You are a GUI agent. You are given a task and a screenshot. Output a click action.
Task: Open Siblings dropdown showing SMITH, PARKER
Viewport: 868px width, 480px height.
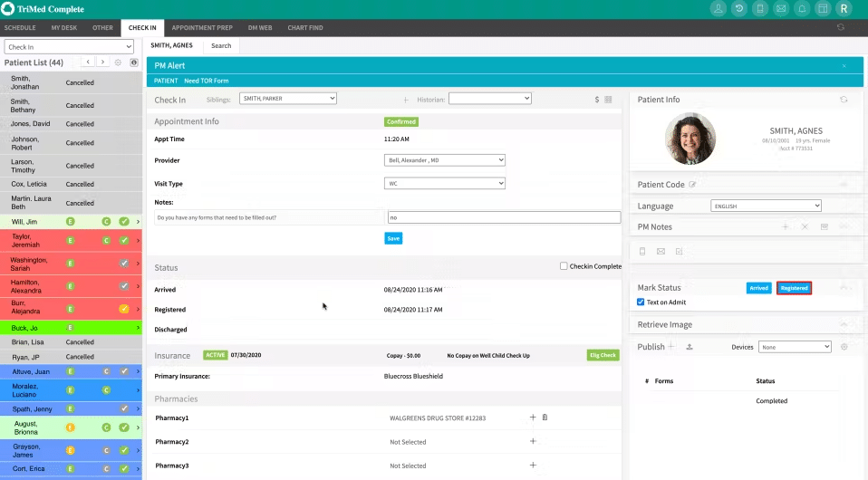click(x=288, y=99)
